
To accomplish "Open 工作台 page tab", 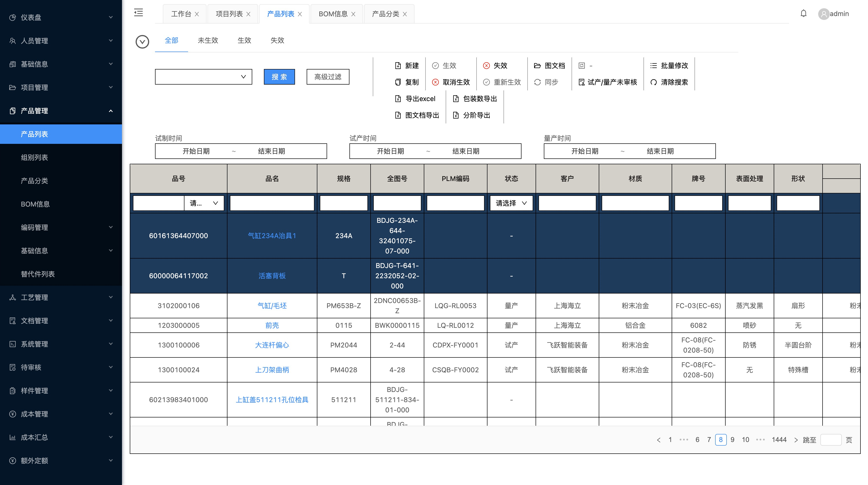I will click(x=181, y=14).
